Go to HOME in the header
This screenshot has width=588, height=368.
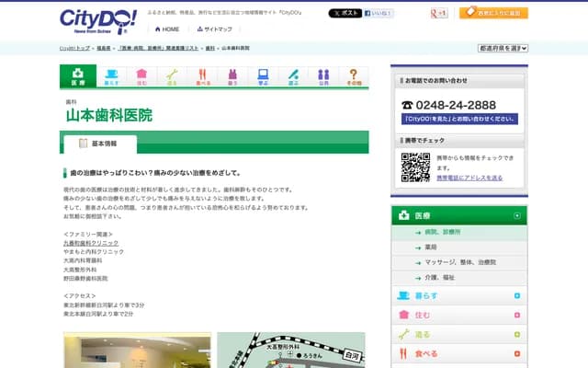pos(167,29)
